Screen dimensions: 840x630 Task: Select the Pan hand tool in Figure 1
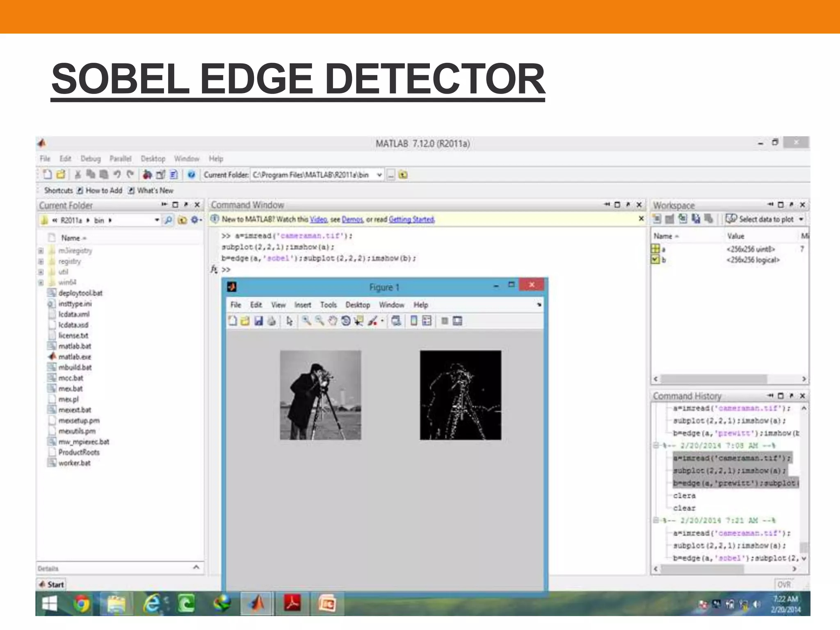click(x=333, y=321)
